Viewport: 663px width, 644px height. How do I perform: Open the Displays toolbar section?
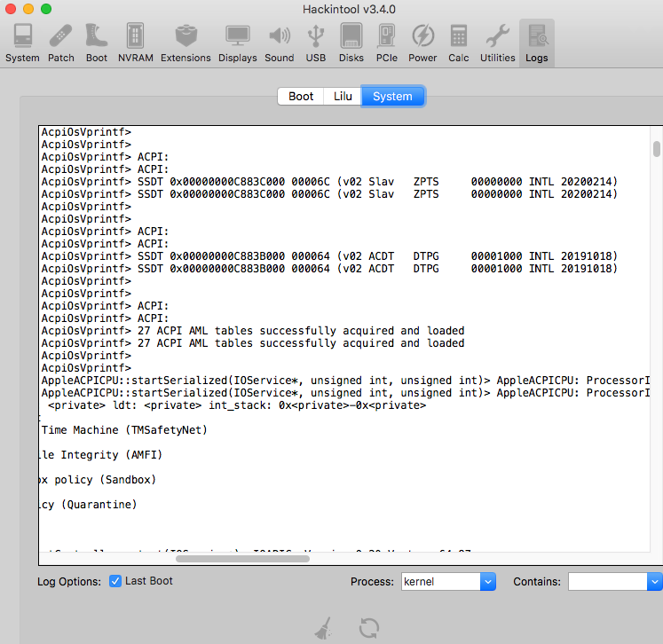coord(238,43)
